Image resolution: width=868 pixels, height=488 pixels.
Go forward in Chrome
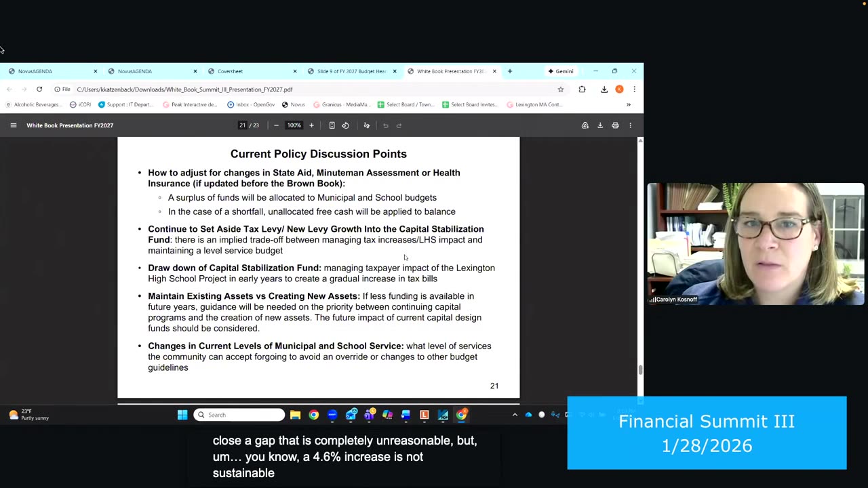pyautogui.click(x=24, y=89)
